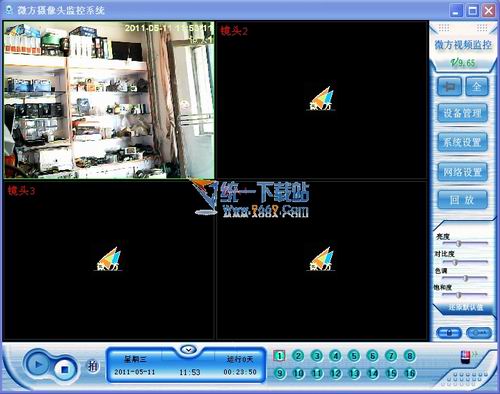Minimize the monitoring window

456,10
